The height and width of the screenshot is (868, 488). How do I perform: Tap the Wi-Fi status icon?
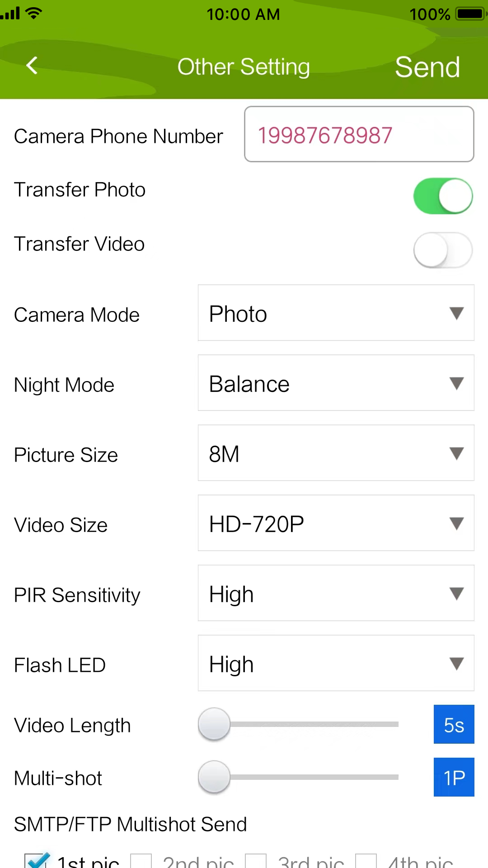[x=33, y=13]
